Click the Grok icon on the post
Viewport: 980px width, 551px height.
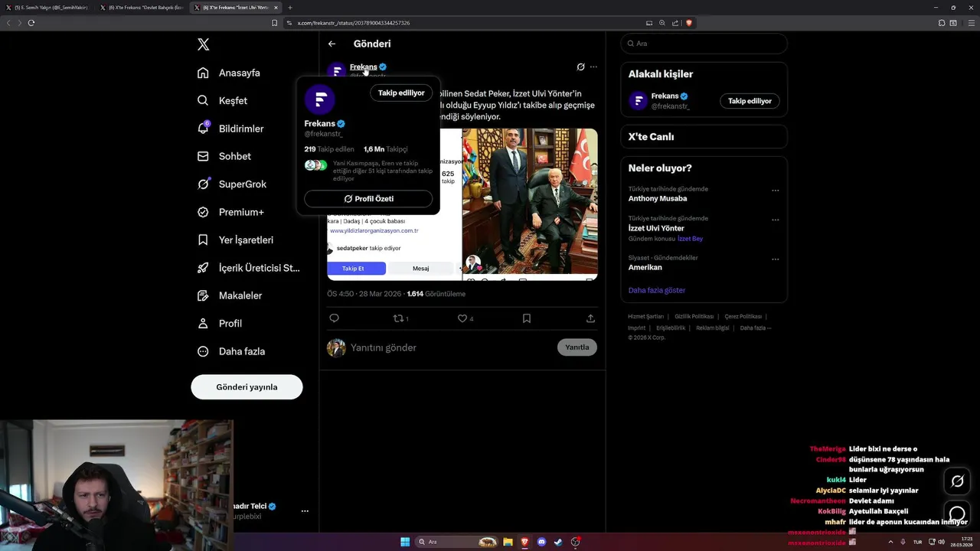[x=580, y=67]
